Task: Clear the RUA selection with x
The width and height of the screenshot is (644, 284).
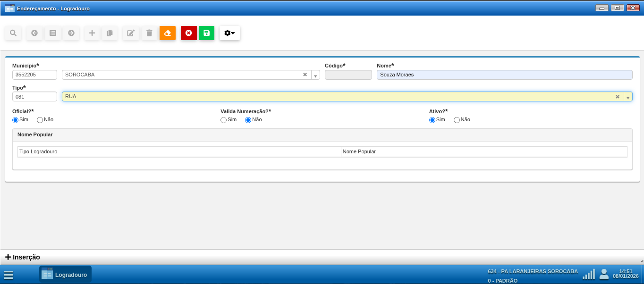Action: click(618, 97)
